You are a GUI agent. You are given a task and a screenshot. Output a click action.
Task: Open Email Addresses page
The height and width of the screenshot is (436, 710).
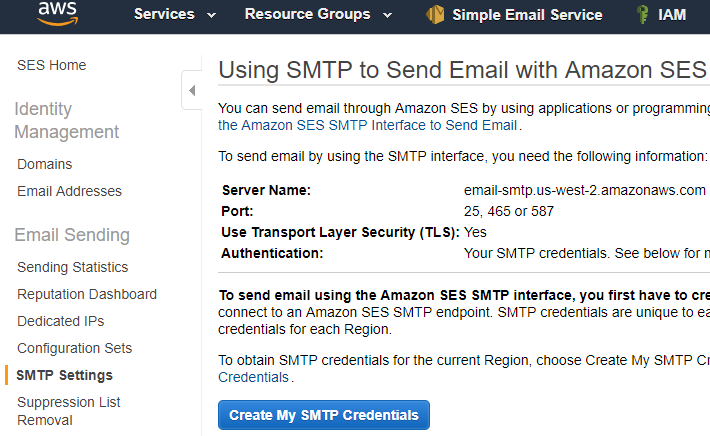coord(69,191)
